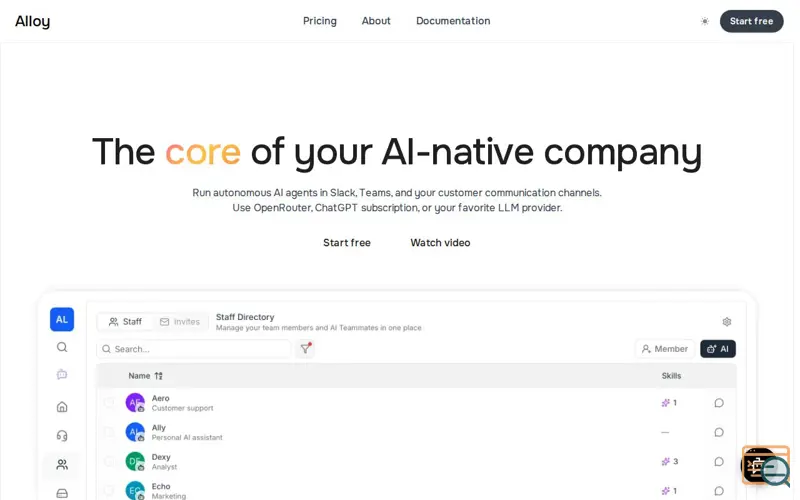Open the inbox tray sidebar icon

(x=62, y=493)
